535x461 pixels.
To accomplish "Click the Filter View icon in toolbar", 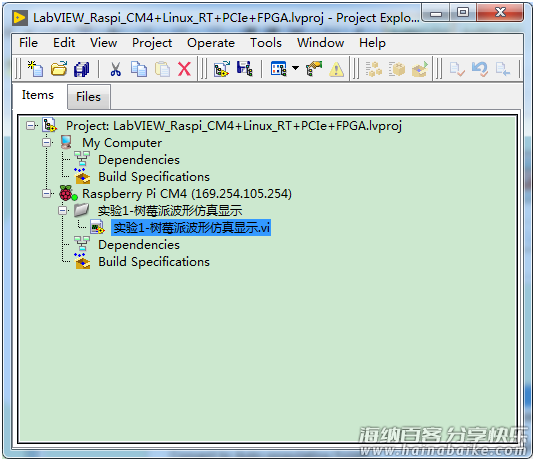I will click(x=278, y=69).
